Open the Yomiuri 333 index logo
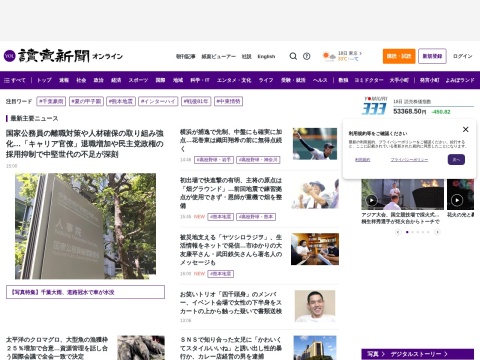Screen dimensions: 480x360 click(x=375, y=106)
